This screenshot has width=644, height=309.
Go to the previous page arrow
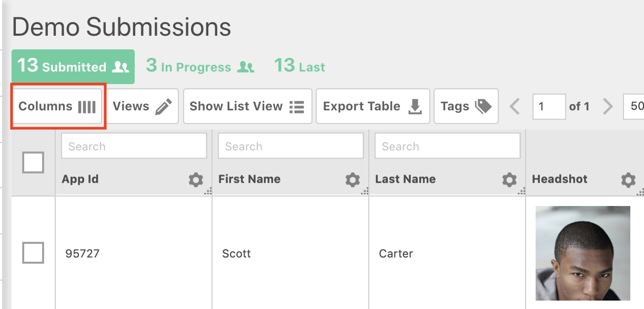(x=515, y=107)
